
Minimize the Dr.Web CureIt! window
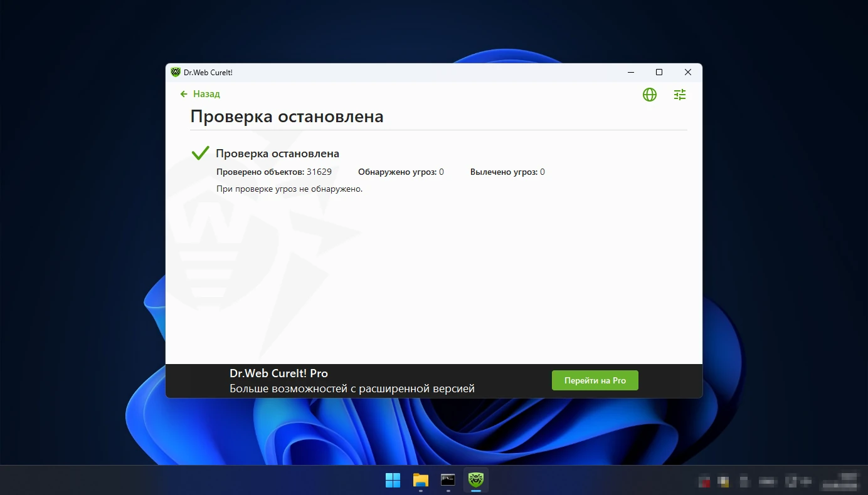[630, 72]
